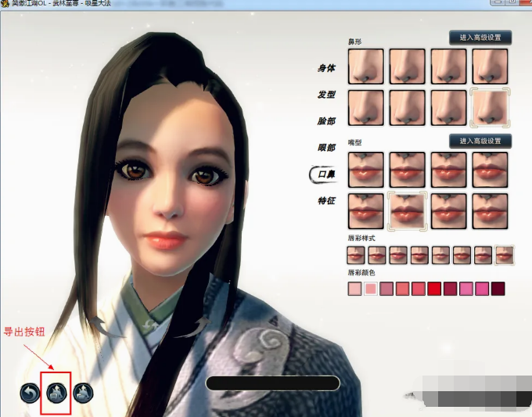Pick the second 唇彩样式 lip style
Image resolution: width=532 pixels, height=417 pixels.
click(x=377, y=255)
